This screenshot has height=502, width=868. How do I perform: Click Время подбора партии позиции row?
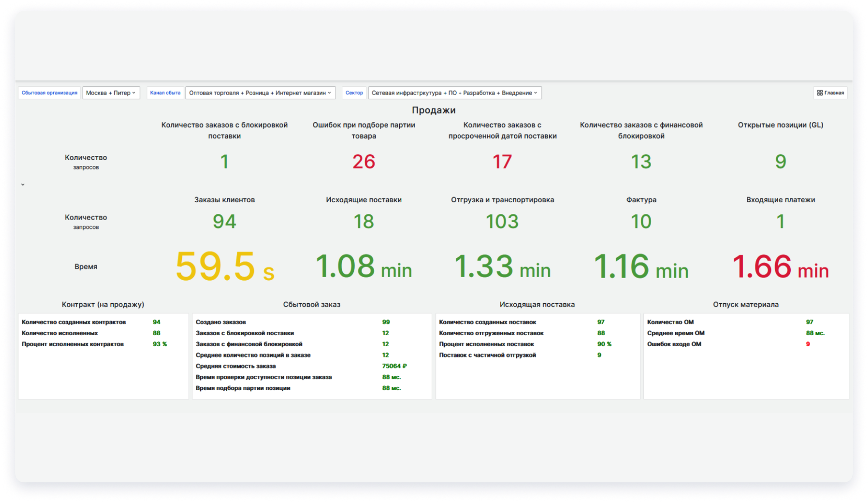312,388
